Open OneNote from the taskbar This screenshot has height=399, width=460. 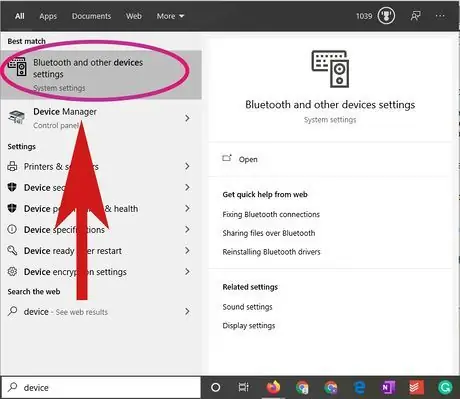388,387
